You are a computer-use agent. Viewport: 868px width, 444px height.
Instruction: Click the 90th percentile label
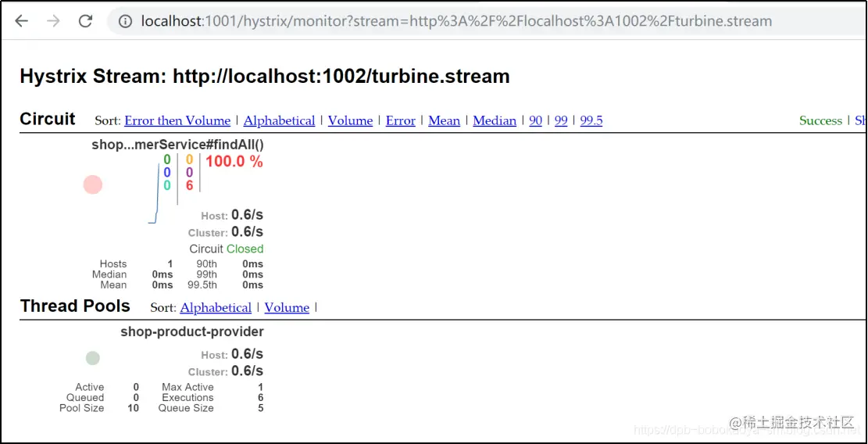click(x=206, y=264)
